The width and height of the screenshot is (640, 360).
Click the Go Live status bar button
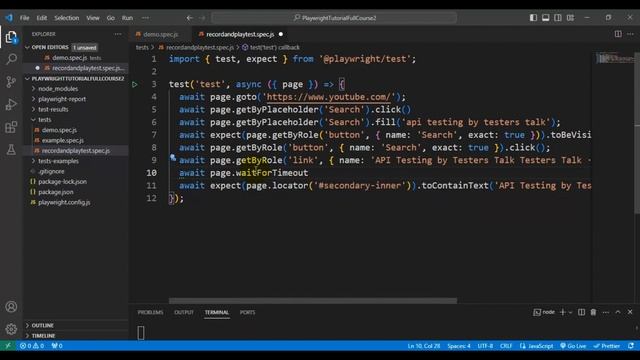coord(573,346)
